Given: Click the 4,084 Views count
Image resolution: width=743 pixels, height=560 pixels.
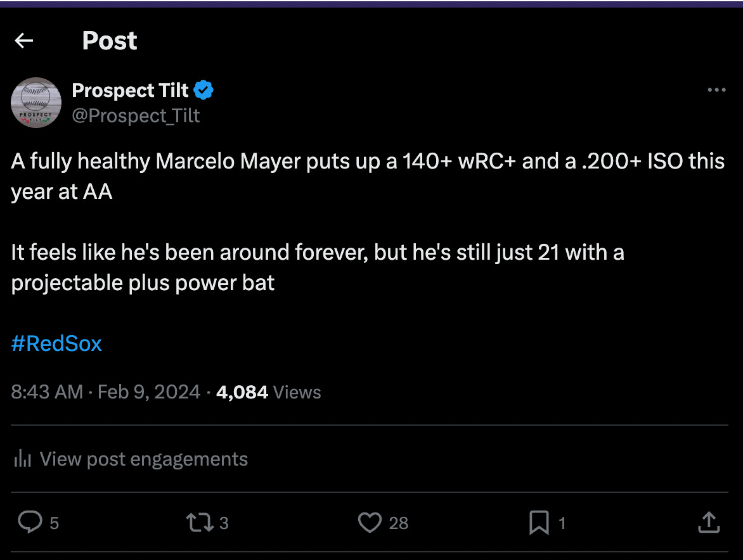Looking at the screenshot, I should (x=268, y=392).
